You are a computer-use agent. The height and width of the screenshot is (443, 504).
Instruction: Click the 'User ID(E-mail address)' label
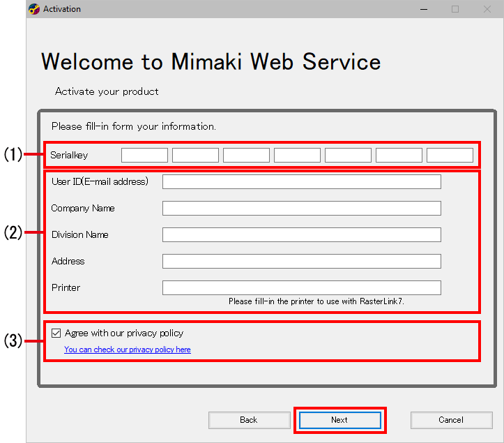[100, 181]
